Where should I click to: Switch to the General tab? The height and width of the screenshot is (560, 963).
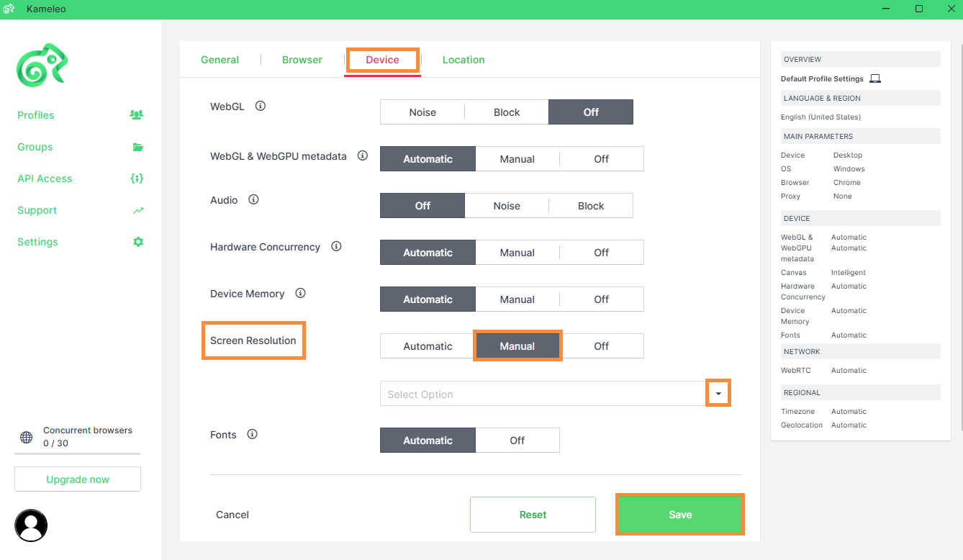pos(220,60)
